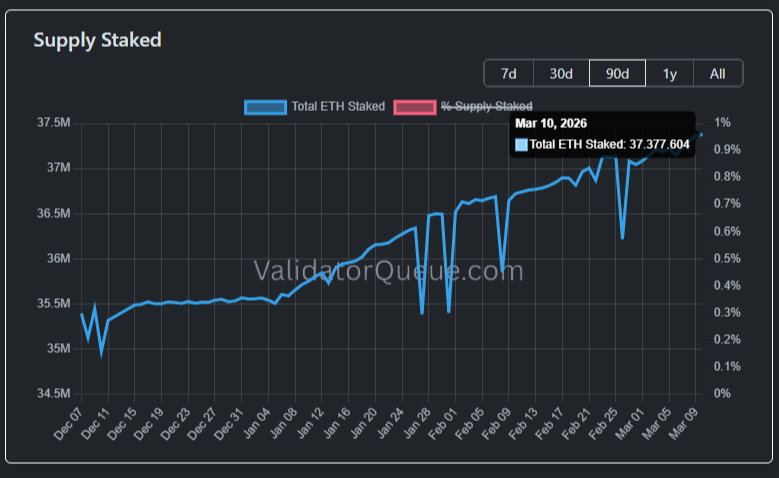779x478 pixels.
Task: Click the blue Total ETH Staked legend swatch
Action: coord(265,106)
